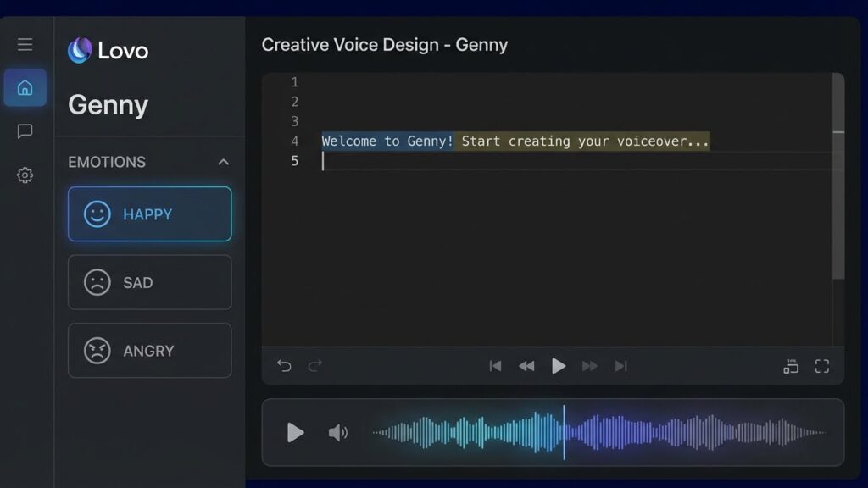Click the editor vertical scrollbar

click(838, 176)
